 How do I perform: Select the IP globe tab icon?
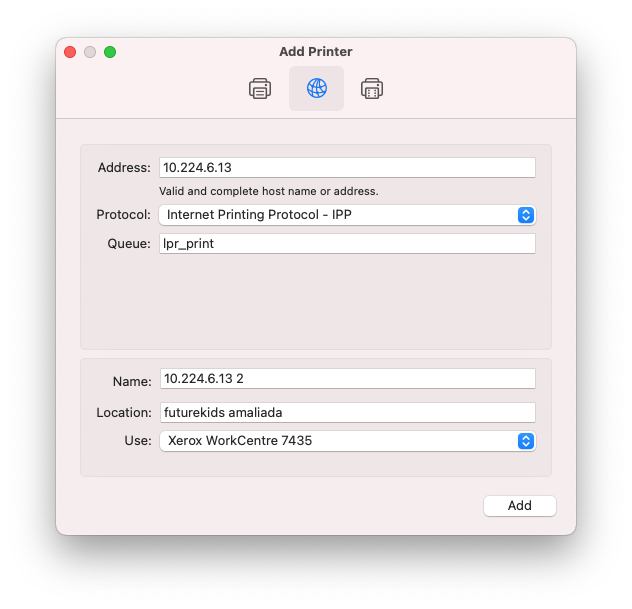[x=316, y=88]
